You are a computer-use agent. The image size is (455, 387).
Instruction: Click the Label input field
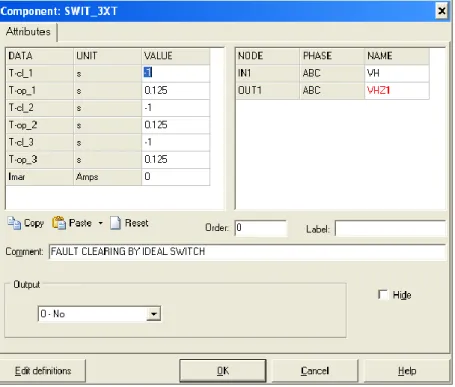point(390,229)
